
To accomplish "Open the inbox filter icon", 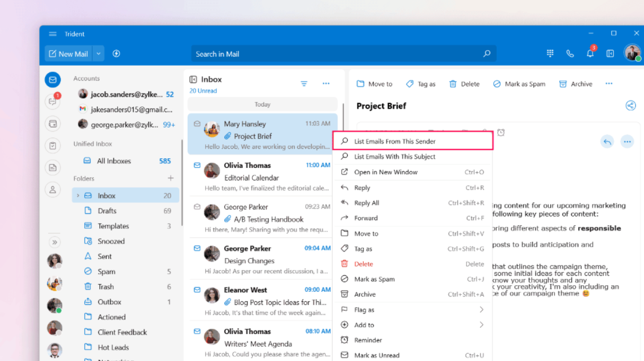I will 304,84.
